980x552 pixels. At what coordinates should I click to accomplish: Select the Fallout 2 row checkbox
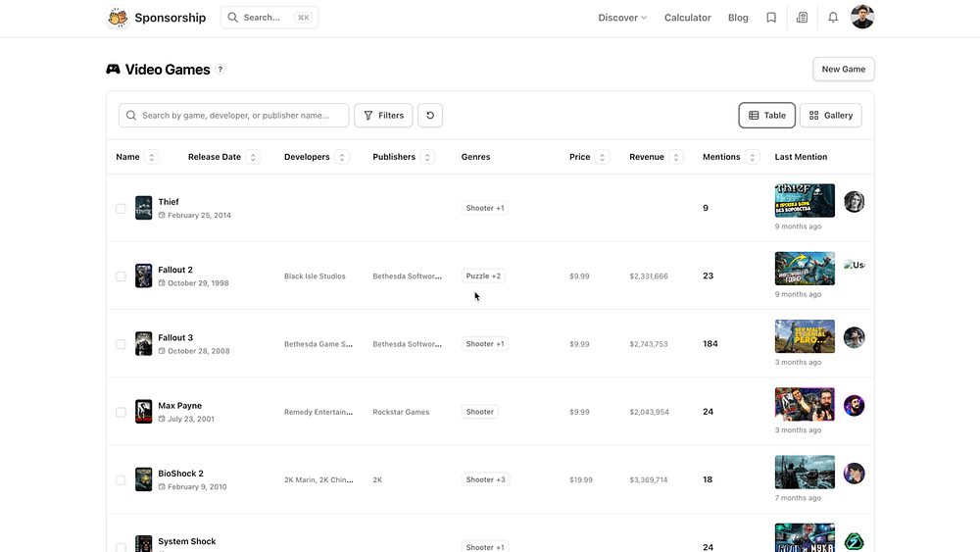[x=121, y=276]
